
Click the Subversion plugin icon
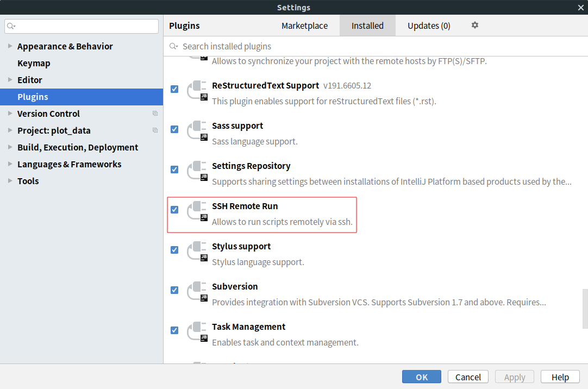click(197, 291)
